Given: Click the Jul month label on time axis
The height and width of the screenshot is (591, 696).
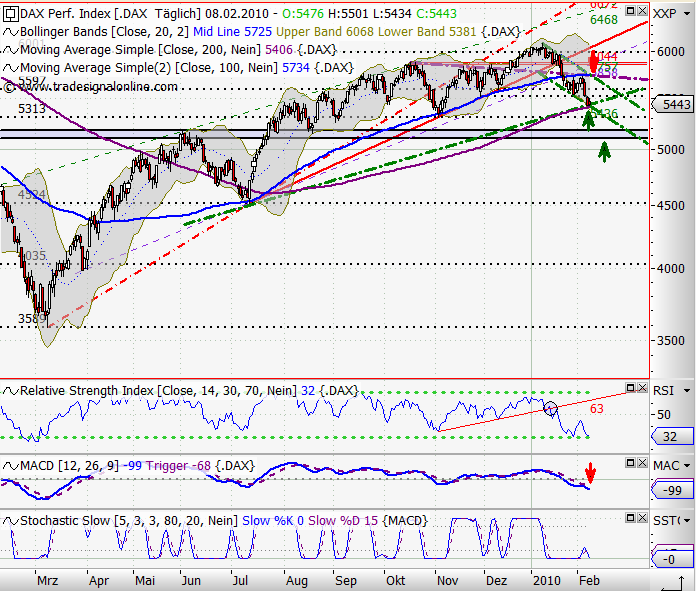Looking at the screenshot, I should coord(240,581).
